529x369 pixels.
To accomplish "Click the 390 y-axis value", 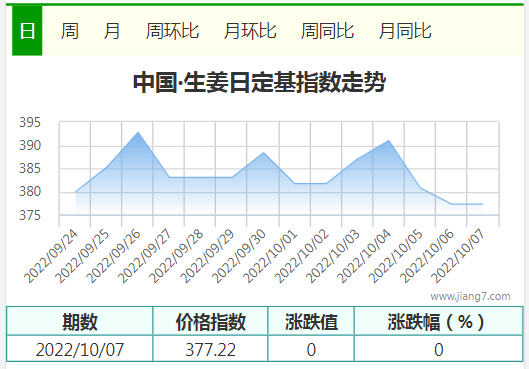I will click(x=30, y=146).
